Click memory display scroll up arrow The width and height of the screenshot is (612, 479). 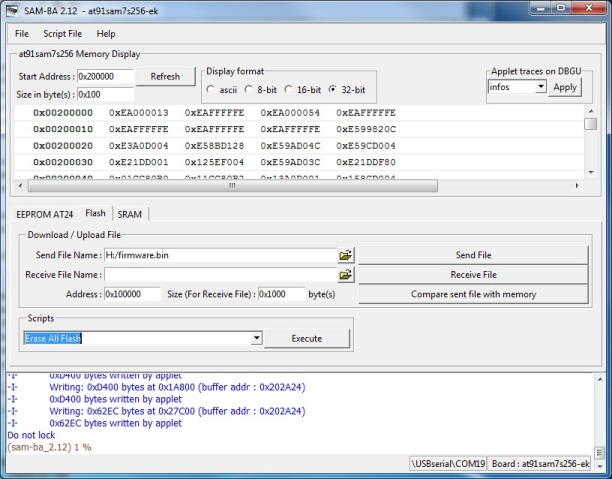coord(591,111)
